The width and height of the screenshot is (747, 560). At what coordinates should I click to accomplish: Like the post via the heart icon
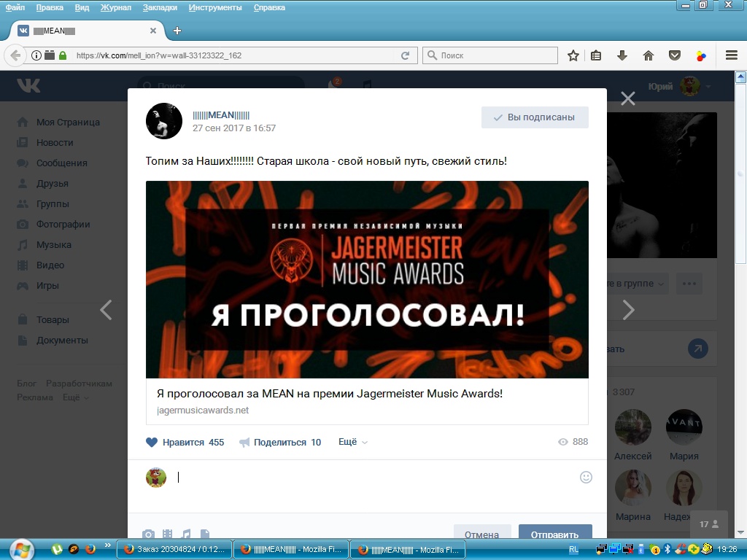152,443
